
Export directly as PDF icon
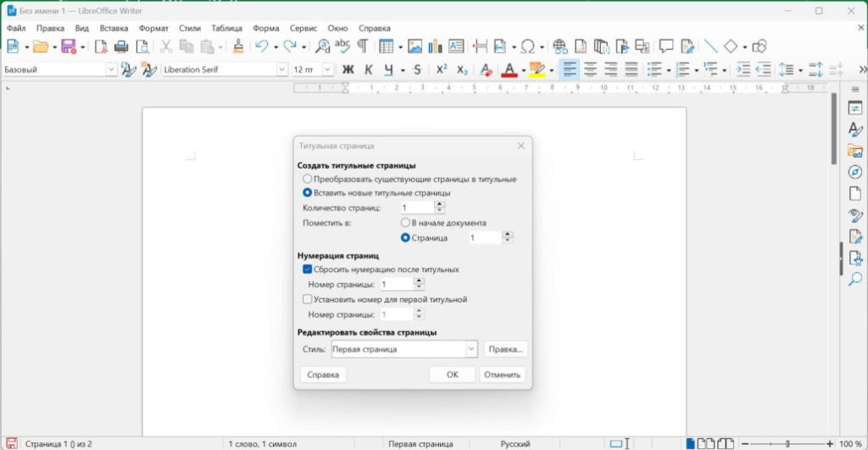[100, 47]
